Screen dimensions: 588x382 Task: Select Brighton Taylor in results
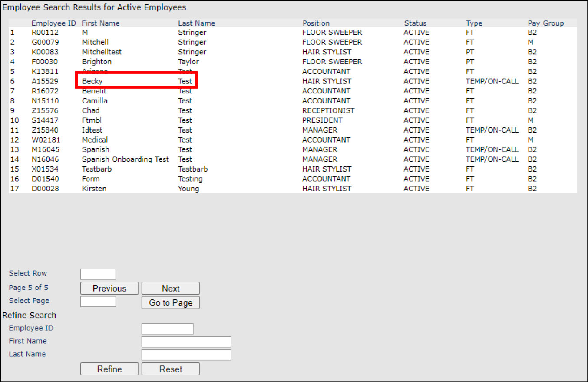click(x=96, y=62)
